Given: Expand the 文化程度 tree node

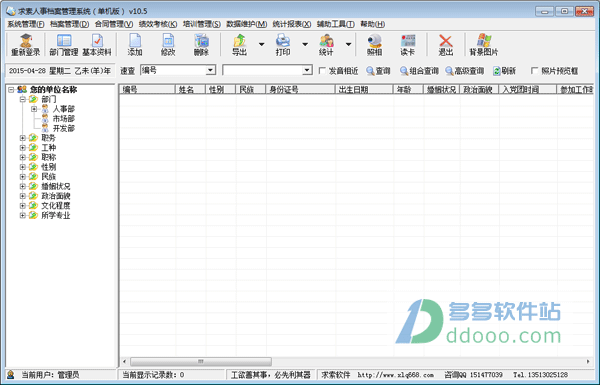Looking at the screenshot, I should click(23, 206).
